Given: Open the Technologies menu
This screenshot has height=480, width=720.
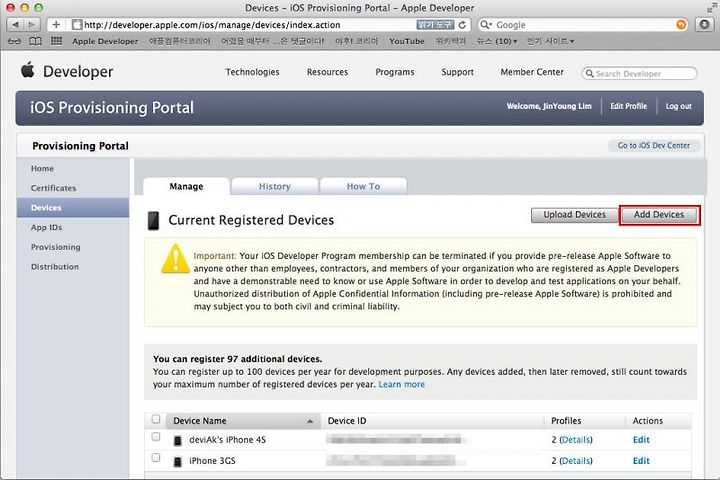Looking at the screenshot, I should 252,72.
